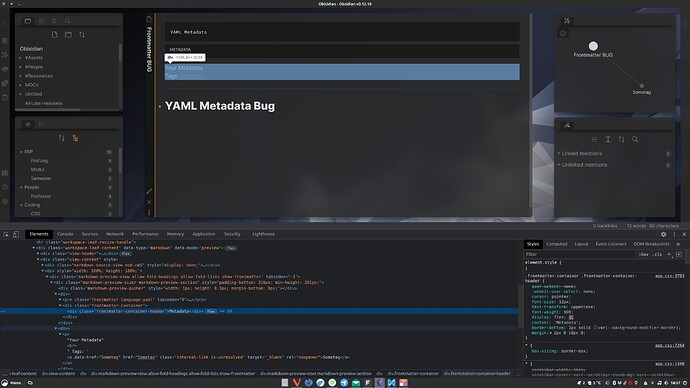Open the Performance tab in DevTools
690x388 pixels.
point(145,234)
